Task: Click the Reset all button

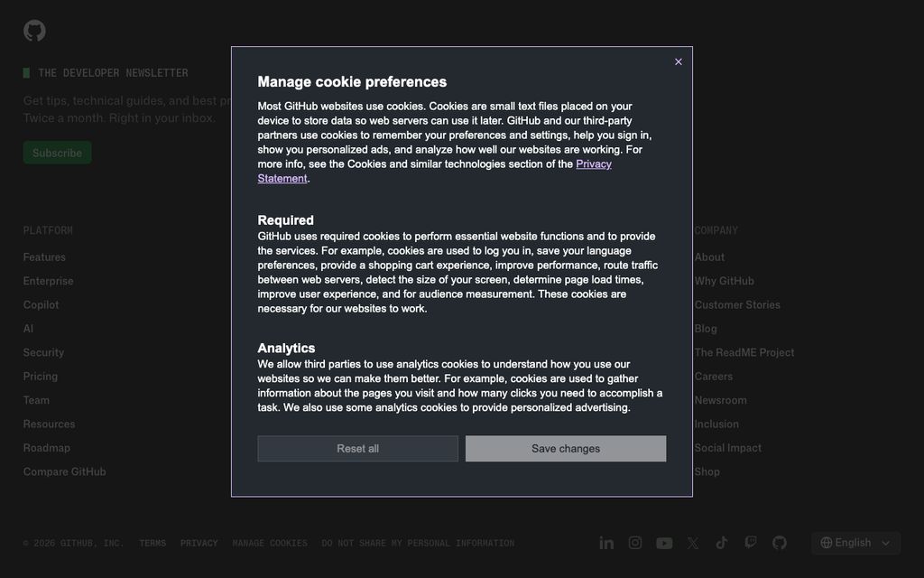Action: pos(357,449)
